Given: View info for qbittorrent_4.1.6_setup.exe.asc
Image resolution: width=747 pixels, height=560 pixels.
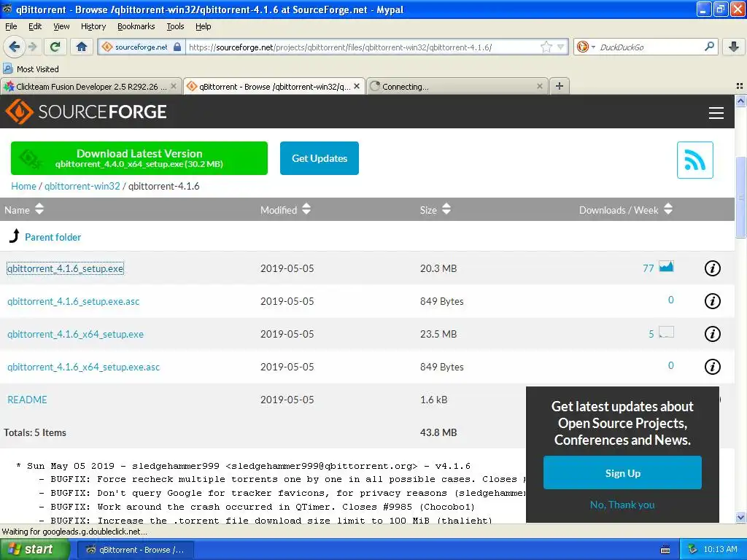Looking at the screenshot, I should tap(712, 301).
